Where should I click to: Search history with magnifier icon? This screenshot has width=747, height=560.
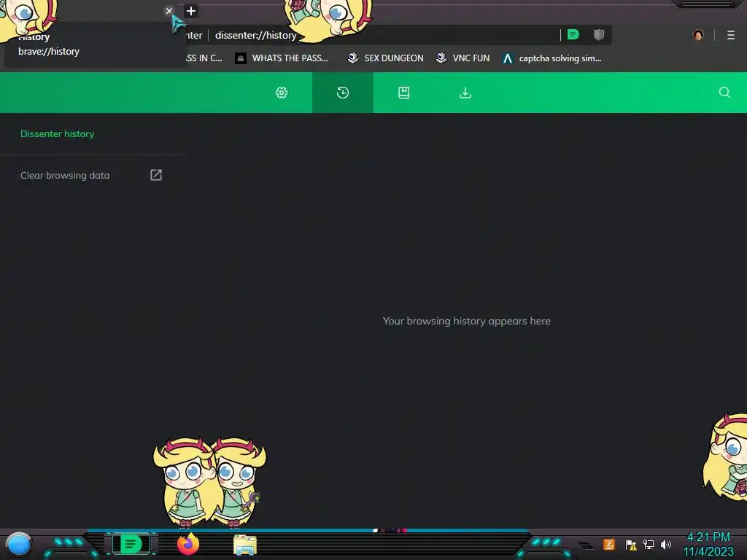pyautogui.click(x=724, y=93)
